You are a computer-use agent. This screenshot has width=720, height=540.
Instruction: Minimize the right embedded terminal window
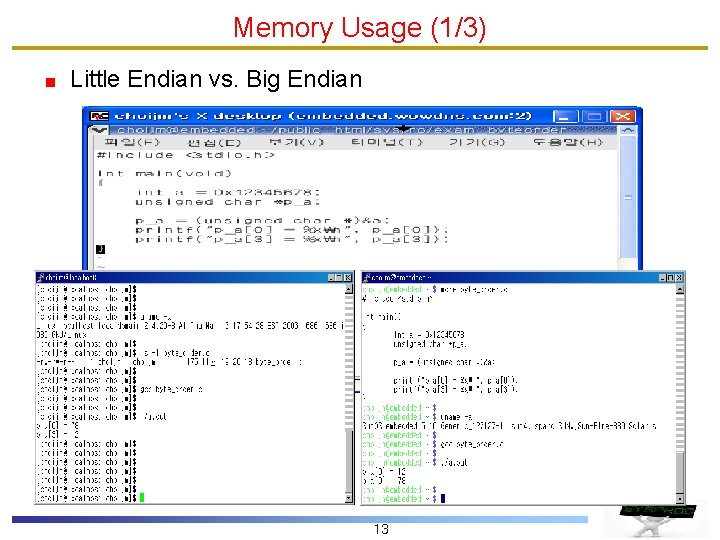point(662,277)
